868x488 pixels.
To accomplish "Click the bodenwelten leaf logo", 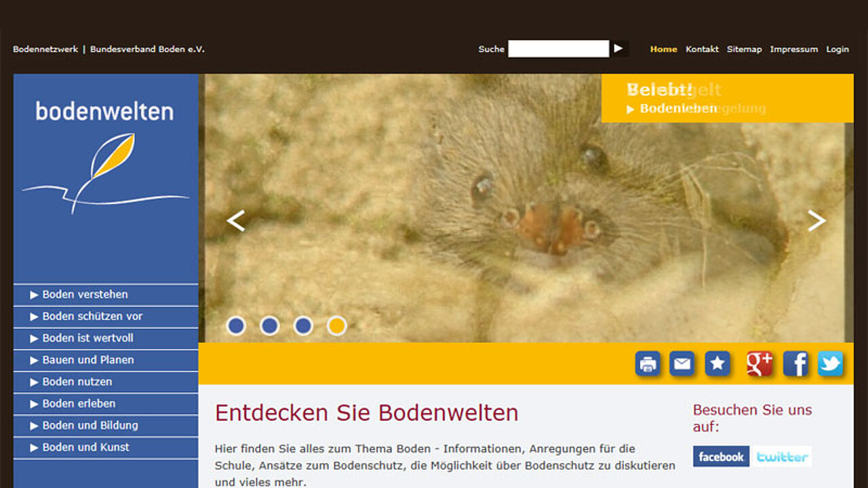I will (x=105, y=159).
